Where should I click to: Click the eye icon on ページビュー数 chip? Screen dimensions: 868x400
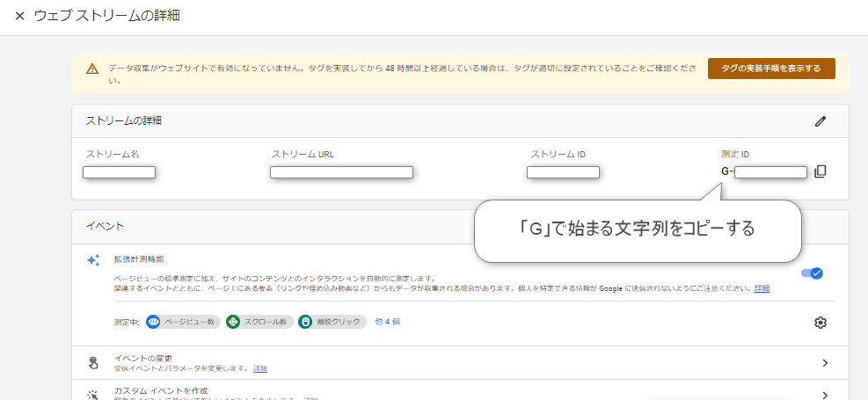(153, 322)
